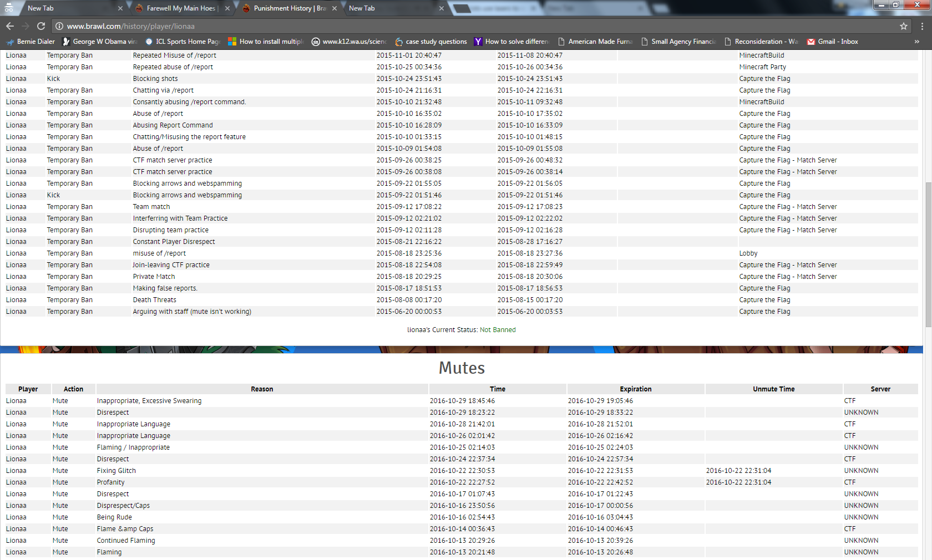Open the Gmail - Inbox bookmark
Image resolution: width=932 pixels, height=560 pixels.
pyautogui.click(x=832, y=42)
